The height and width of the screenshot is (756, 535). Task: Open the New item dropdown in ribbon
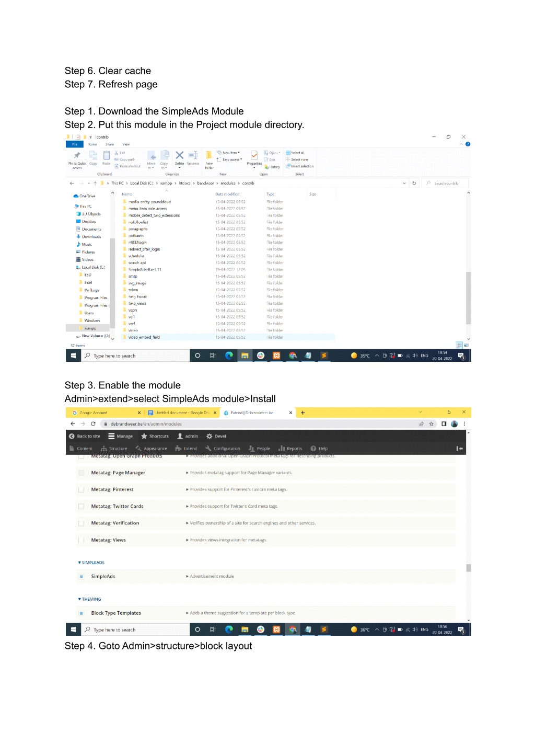pos(228,153)
